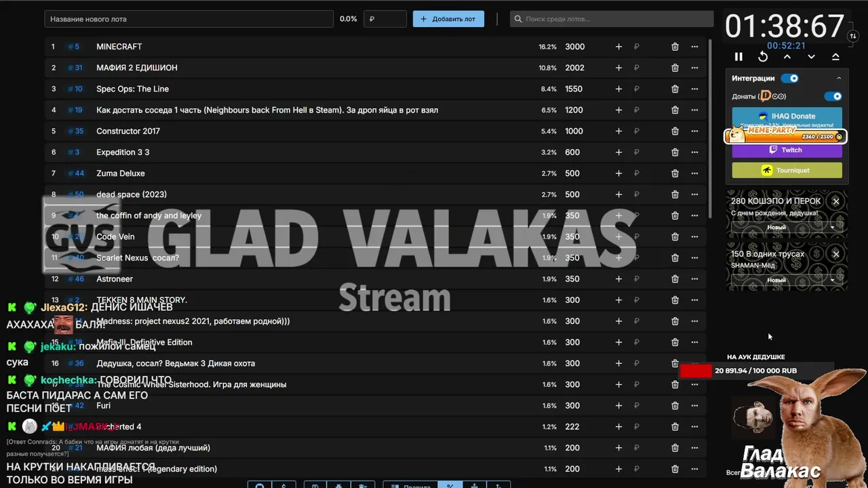Delete the Astroneer lot
The width and height of the screenshot is (868, 488).
675,279
